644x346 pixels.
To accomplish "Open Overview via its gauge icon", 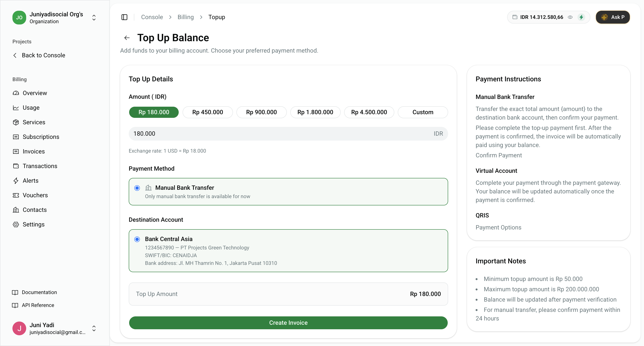I will (x=16, y=93).
